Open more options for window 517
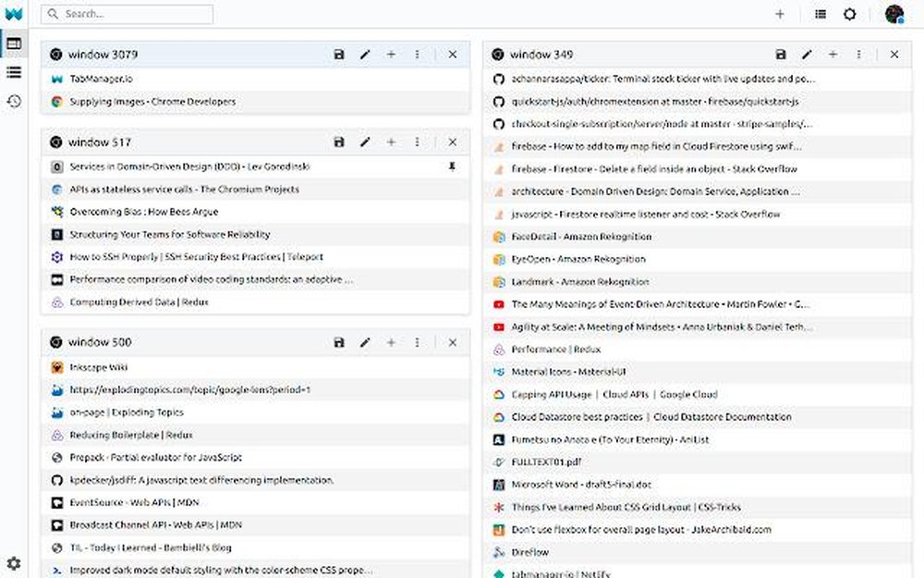 pos(417,142)
